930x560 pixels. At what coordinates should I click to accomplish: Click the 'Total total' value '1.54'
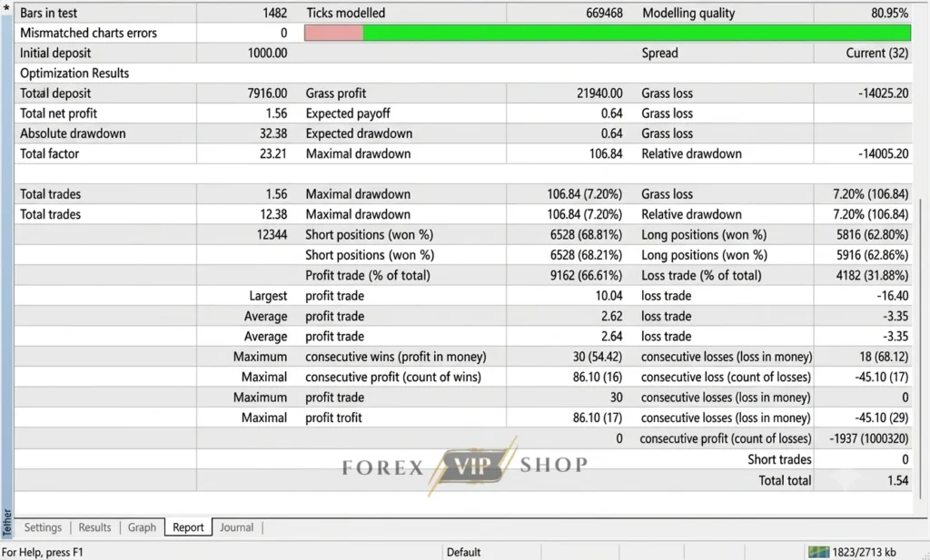tap(898, 481)
